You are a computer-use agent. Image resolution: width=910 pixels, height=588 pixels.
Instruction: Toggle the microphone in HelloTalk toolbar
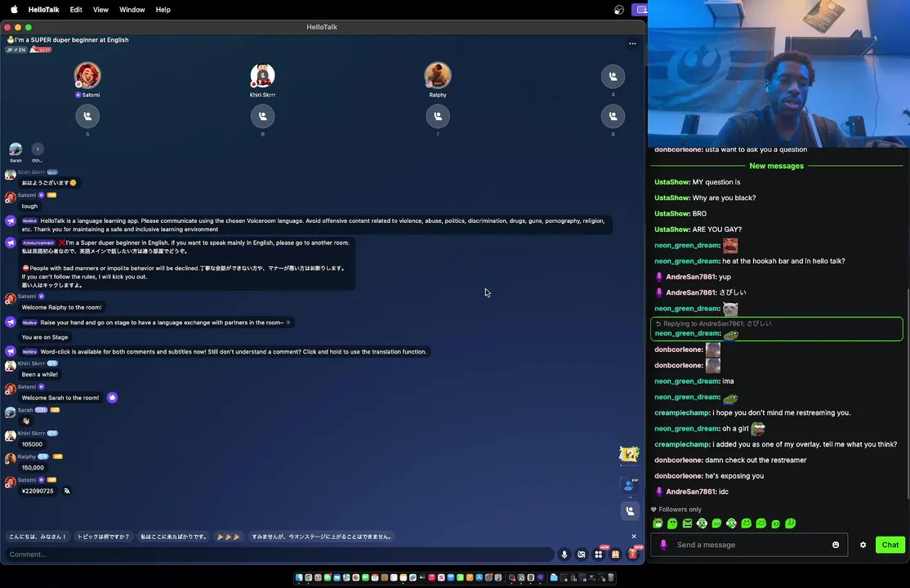click(x=564, y=555)
